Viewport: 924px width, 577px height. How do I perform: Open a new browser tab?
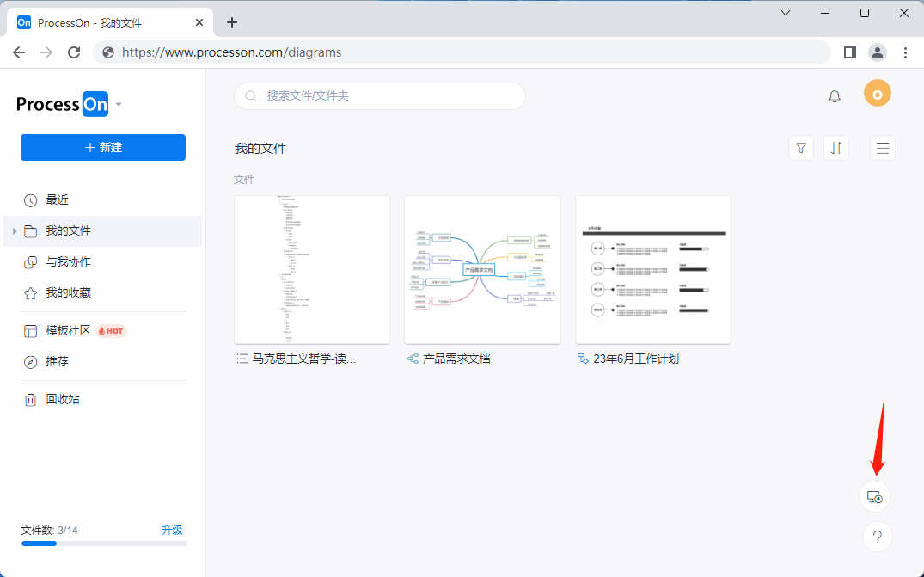[232, 22]
